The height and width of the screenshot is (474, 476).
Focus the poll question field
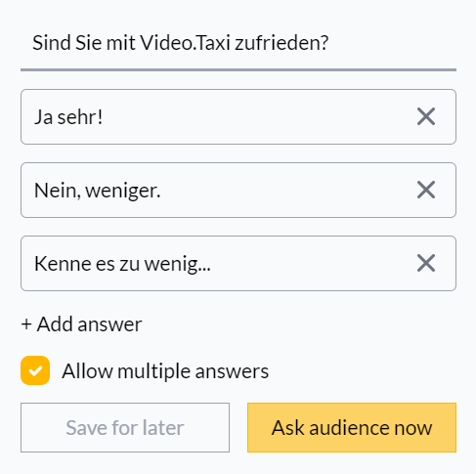(238, 43)
